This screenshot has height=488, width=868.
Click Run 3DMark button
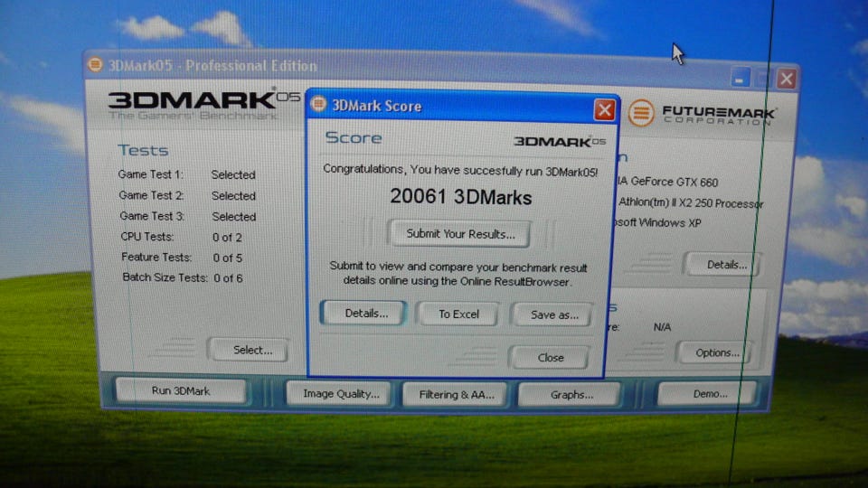click(x=181, y=390)
